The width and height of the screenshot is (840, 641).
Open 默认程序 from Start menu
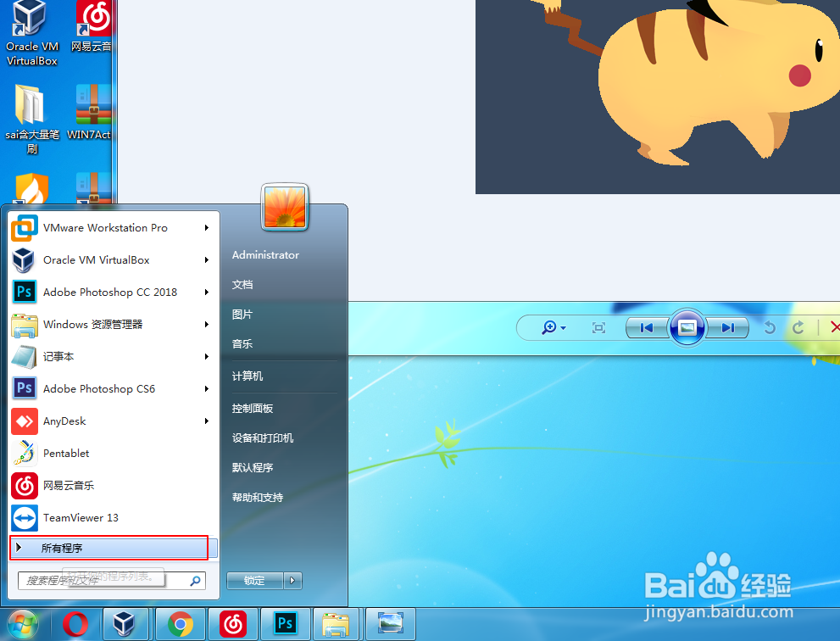(253, 467)
